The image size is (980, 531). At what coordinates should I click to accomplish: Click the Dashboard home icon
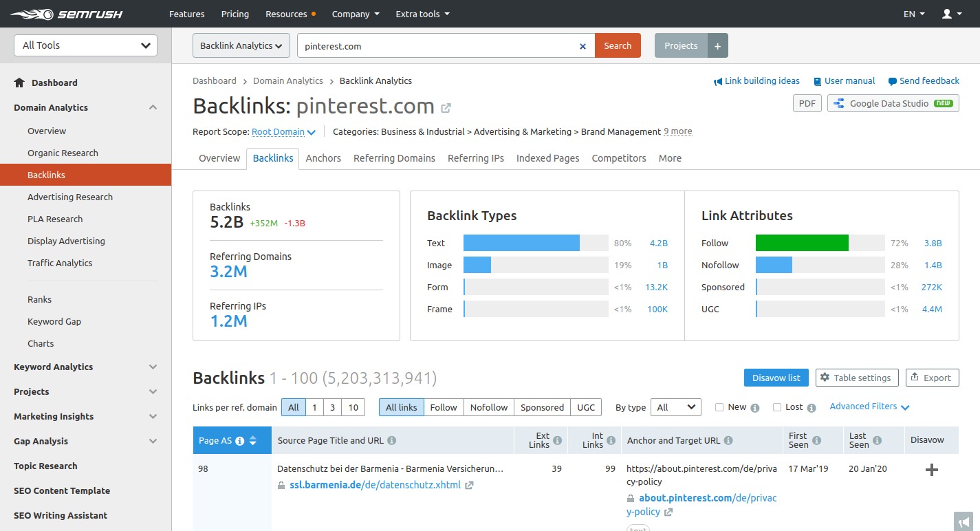(19, 83)
